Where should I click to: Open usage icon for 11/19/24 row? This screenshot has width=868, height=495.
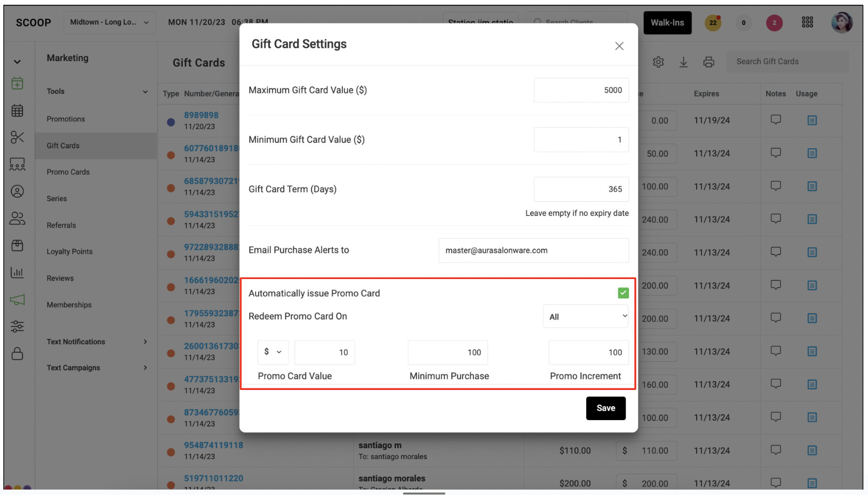click(812, 120)
